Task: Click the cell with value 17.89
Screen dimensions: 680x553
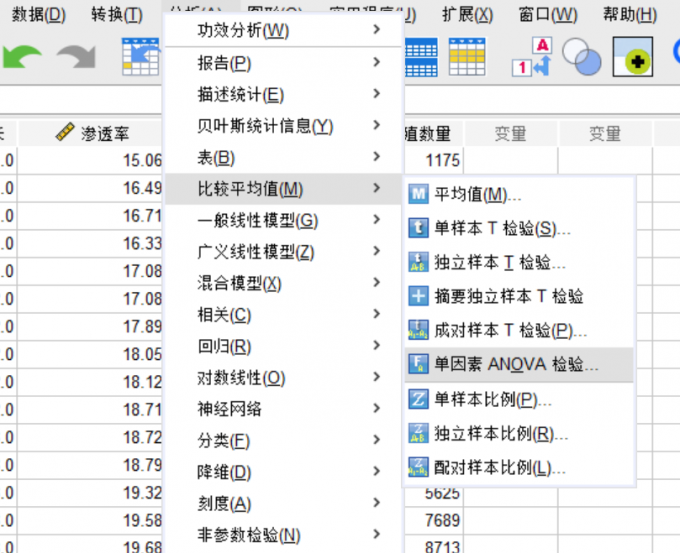Action: tap(90, 327)
